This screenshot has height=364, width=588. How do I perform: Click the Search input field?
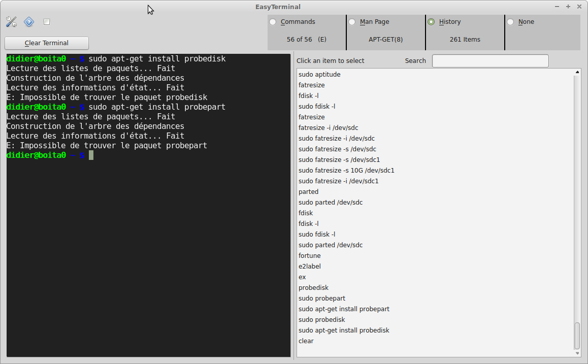pos(490,61)
